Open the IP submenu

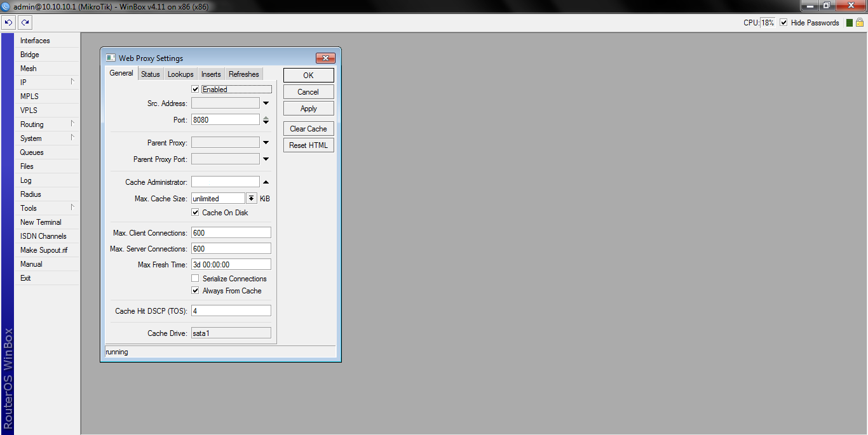coord(48,83)
